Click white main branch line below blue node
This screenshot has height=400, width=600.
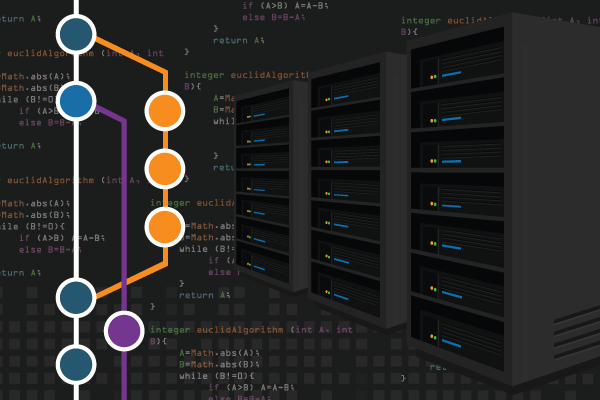[x=76, y=200]
